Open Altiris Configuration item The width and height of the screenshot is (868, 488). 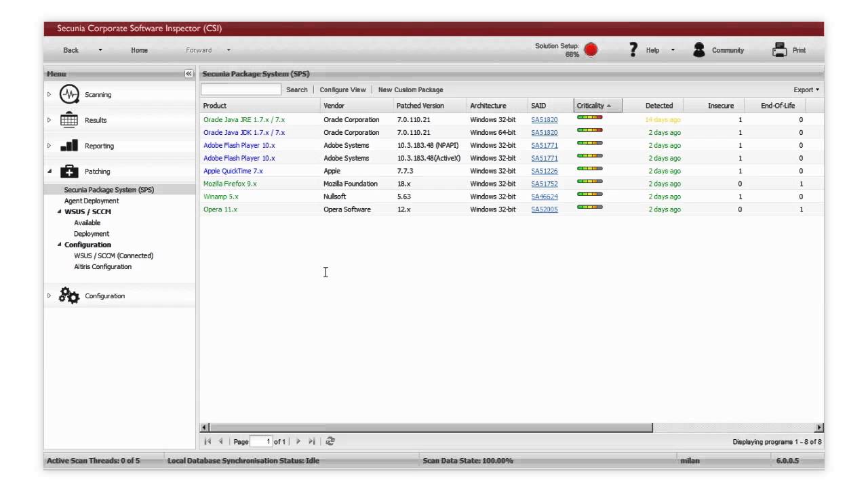[102, 266]
